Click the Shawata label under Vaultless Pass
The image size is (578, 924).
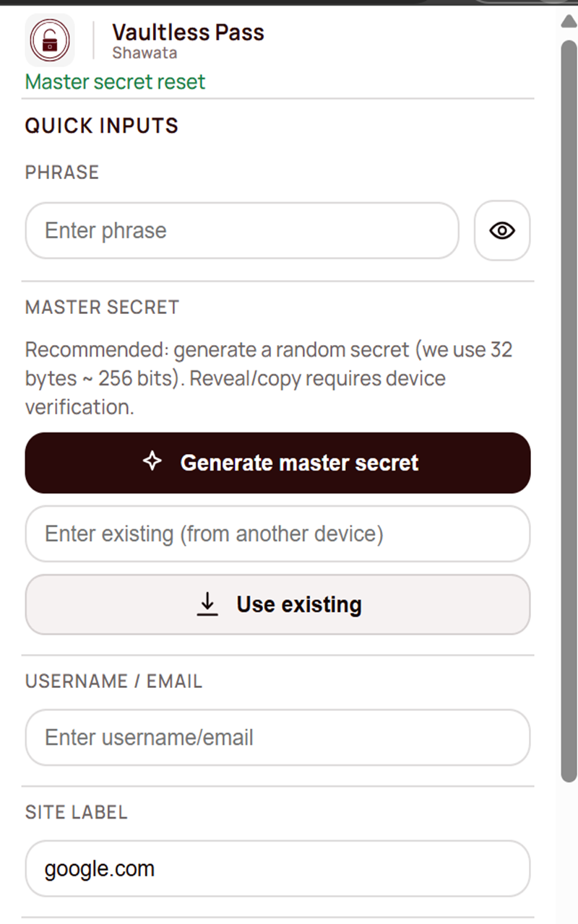[144, 52]
